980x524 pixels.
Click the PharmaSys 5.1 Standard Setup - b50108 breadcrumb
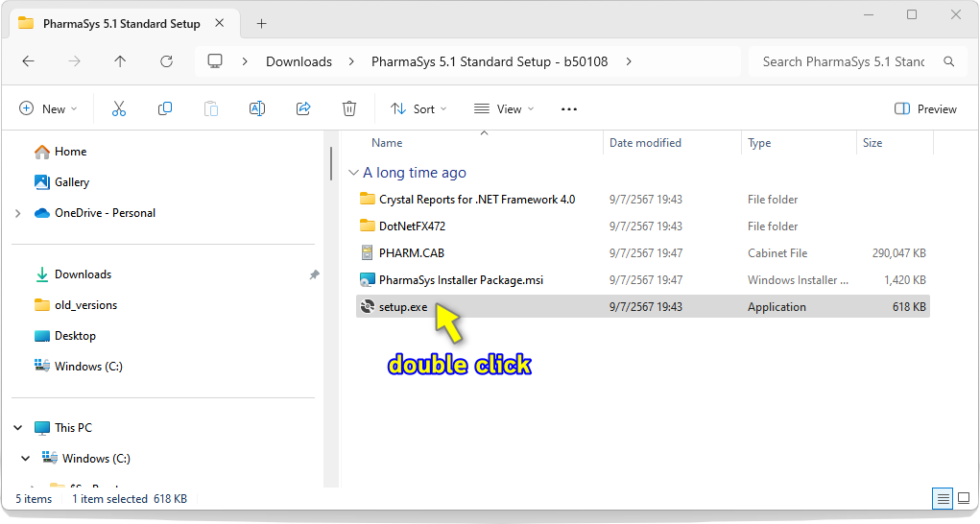[x=490, y=61]
